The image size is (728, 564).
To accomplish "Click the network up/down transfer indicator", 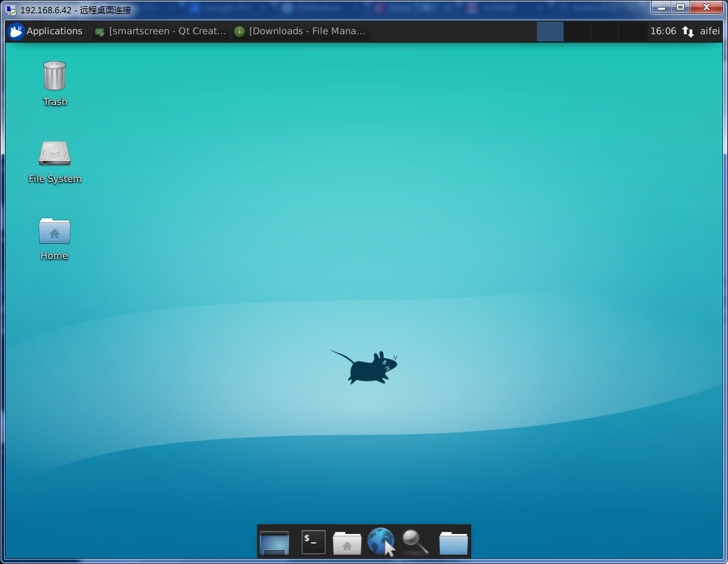I will coord(687,31).
